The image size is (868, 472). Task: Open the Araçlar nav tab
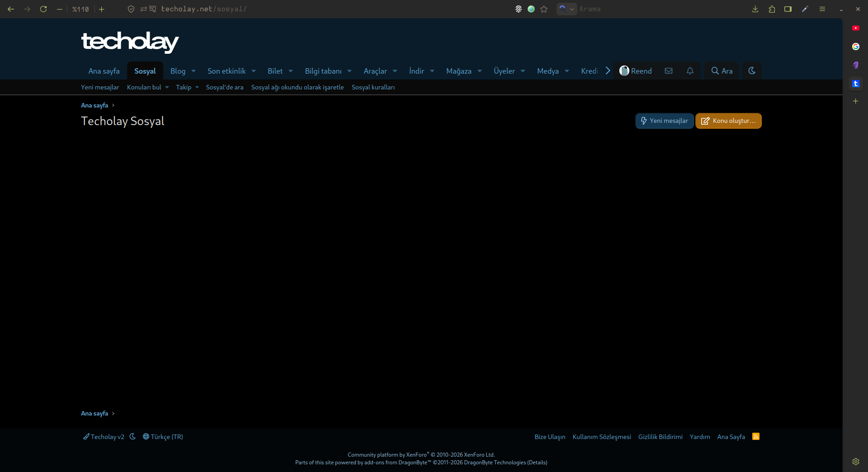pos(375,71)
